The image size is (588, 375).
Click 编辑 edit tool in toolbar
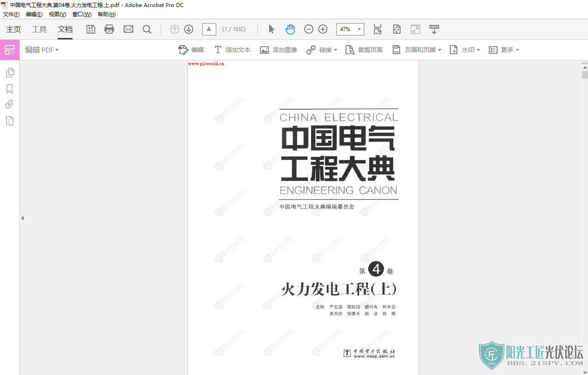click(191, 50)
